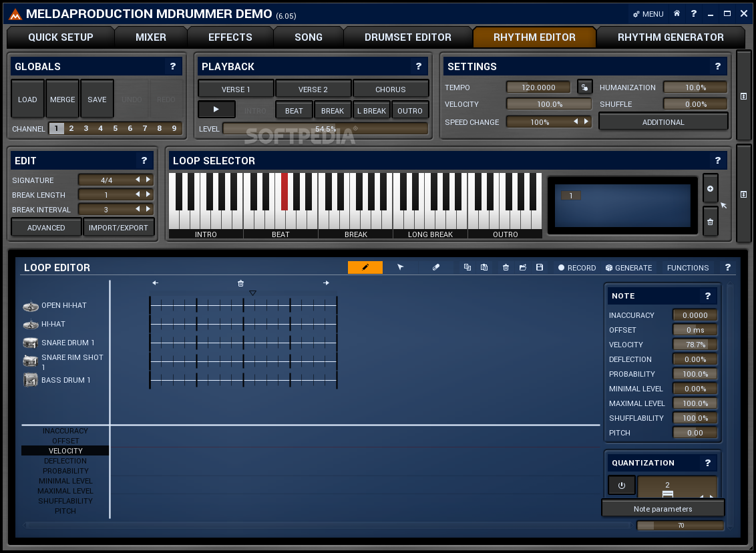This screenshot has width=756, height=553.
Task: Open the Edit panel help question mark
Action: pyautogui.click(x=144, y=160)
